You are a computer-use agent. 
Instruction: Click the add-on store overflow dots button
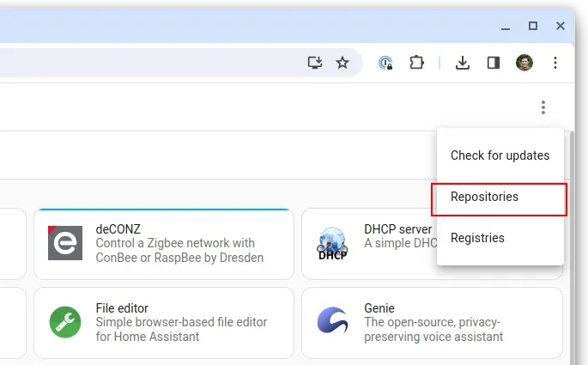click(x=543, y=107)
